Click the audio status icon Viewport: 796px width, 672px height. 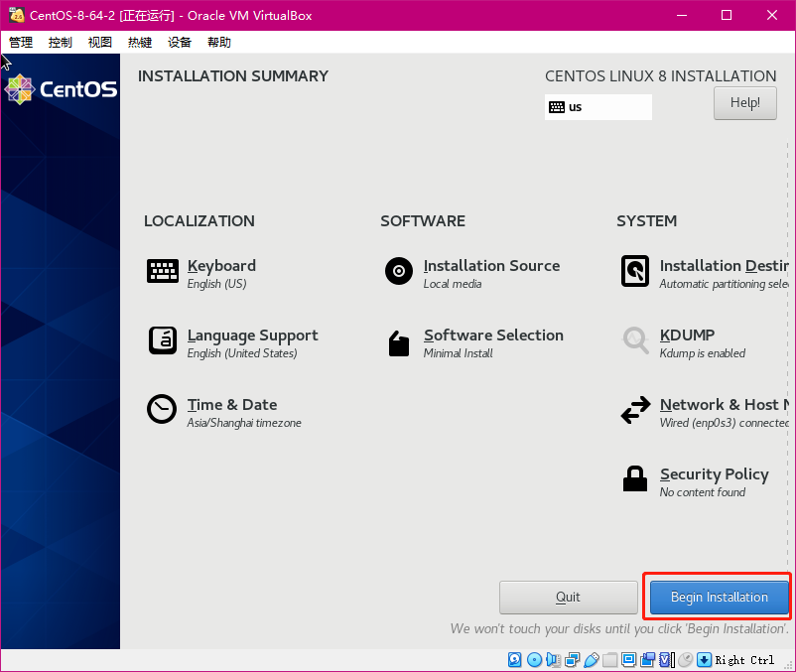pos(553,660)
